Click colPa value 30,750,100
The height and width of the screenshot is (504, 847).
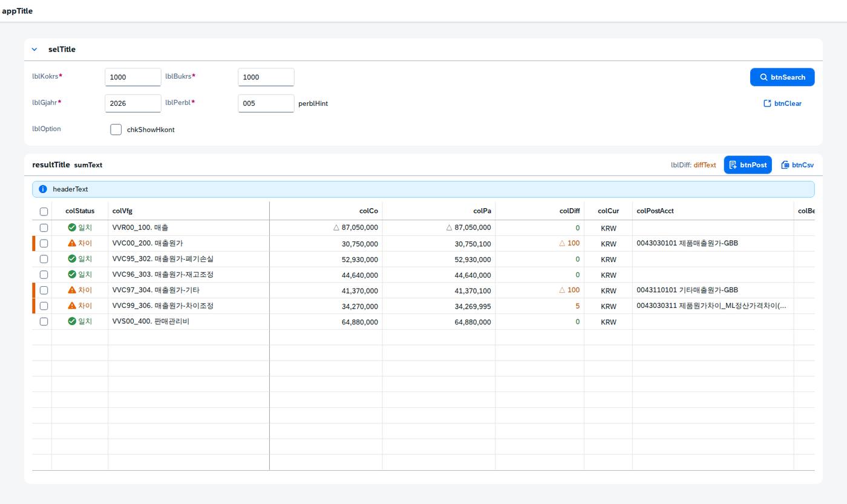click(x=473, y=244)
